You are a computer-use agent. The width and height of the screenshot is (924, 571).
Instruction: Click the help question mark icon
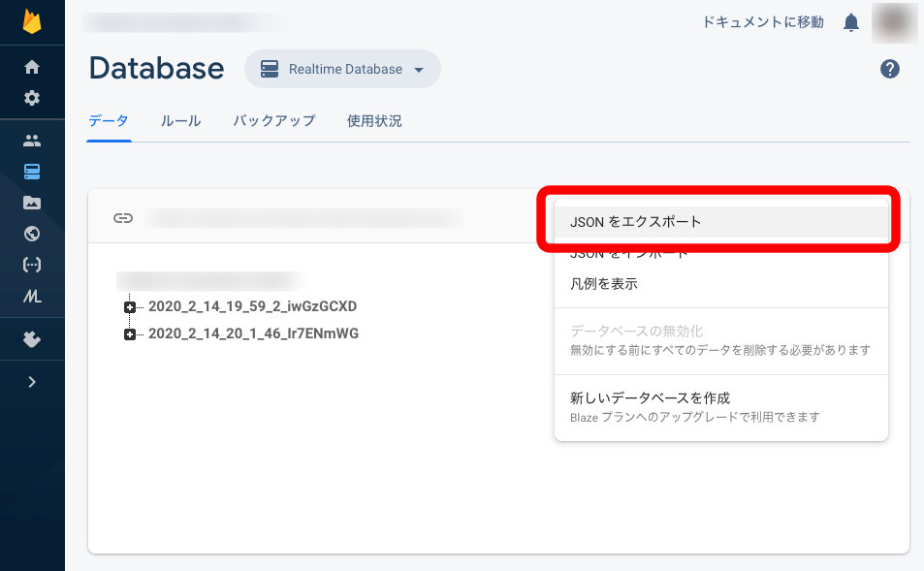tap(890, 69)
